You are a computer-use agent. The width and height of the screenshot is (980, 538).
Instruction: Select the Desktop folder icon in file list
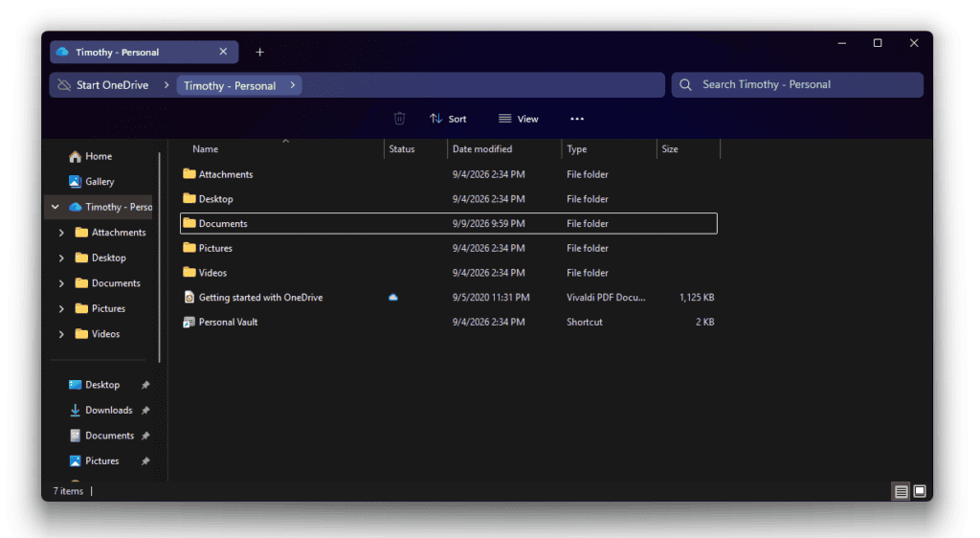pyautogui.click(x=189, y=198)
